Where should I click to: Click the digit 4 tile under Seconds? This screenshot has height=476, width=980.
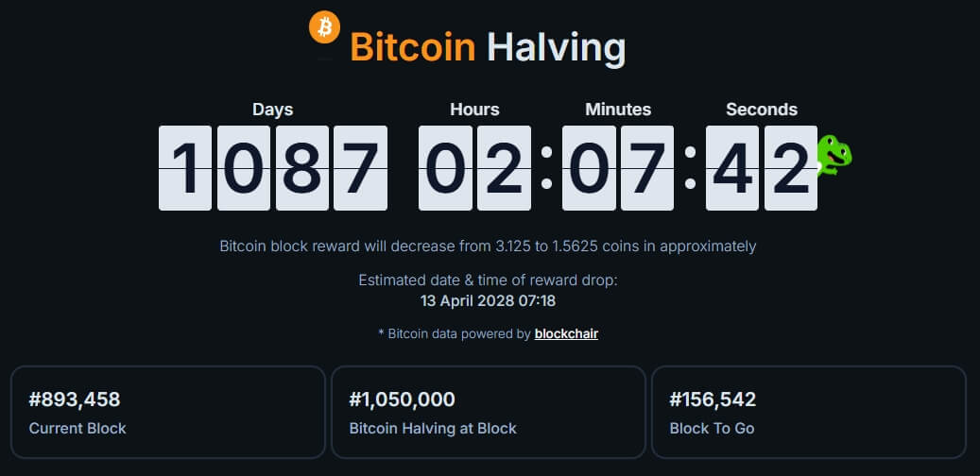[732, 168]
